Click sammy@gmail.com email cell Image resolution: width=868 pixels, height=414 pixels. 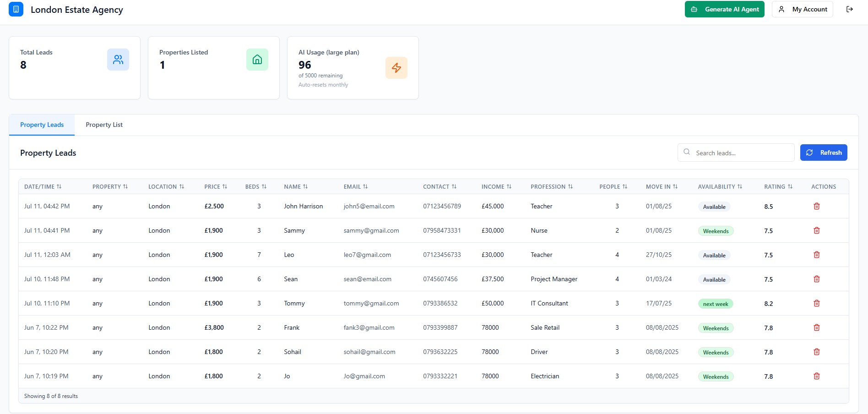tap(371, 230)
